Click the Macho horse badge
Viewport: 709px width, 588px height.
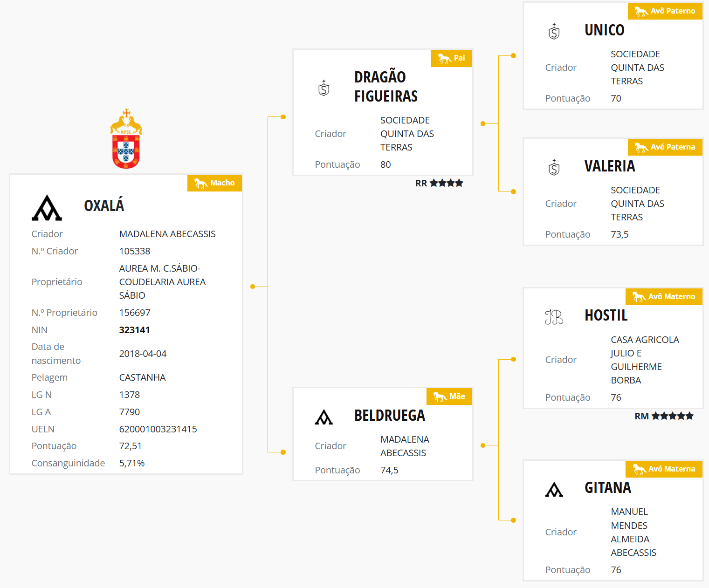[x=214, y=183]
